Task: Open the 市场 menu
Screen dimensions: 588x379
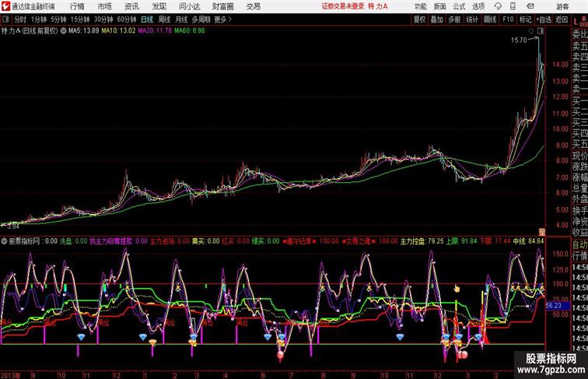Action: 105,6
